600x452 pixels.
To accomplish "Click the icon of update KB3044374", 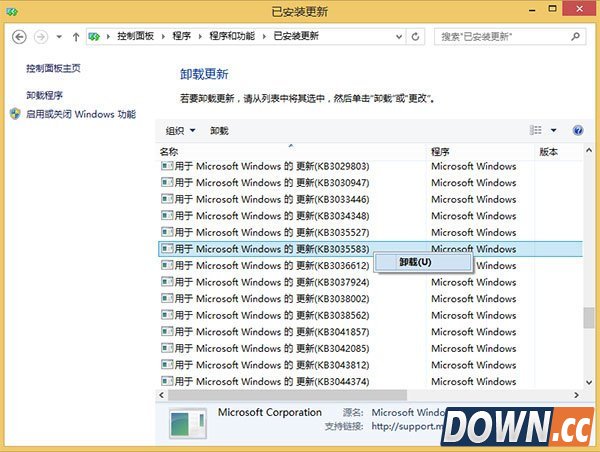I will click(x=167, y=381).
